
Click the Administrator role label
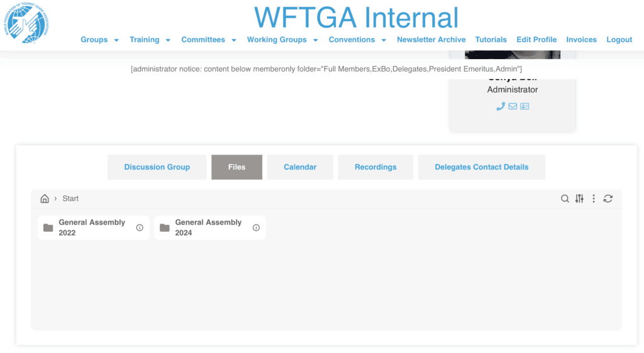[512, 89]
